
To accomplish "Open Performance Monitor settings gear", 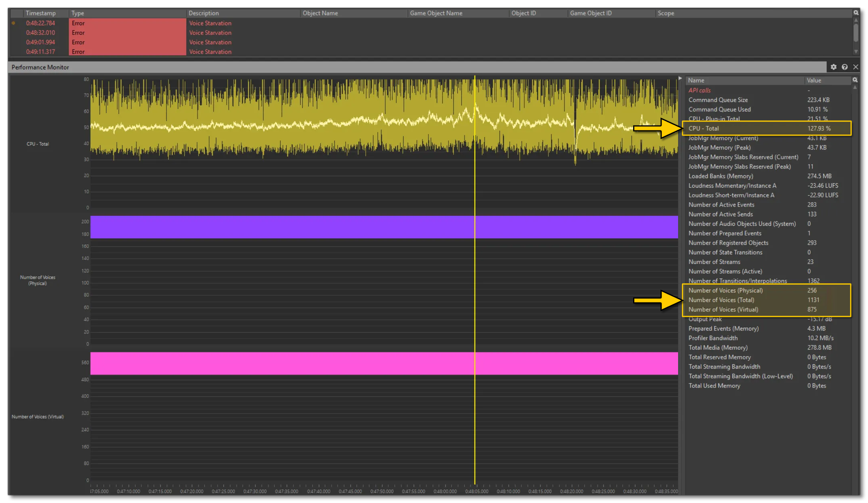I will pyautogui.click(x=833, y=67).
